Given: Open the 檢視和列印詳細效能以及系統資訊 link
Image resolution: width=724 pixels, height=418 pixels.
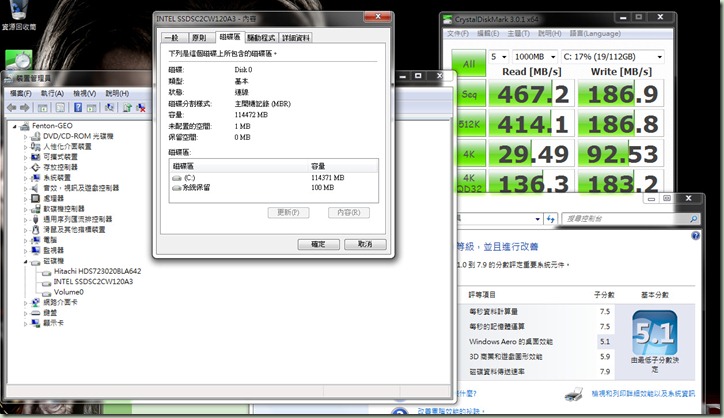Looking at the screenshot, I should tap(643, 394).
